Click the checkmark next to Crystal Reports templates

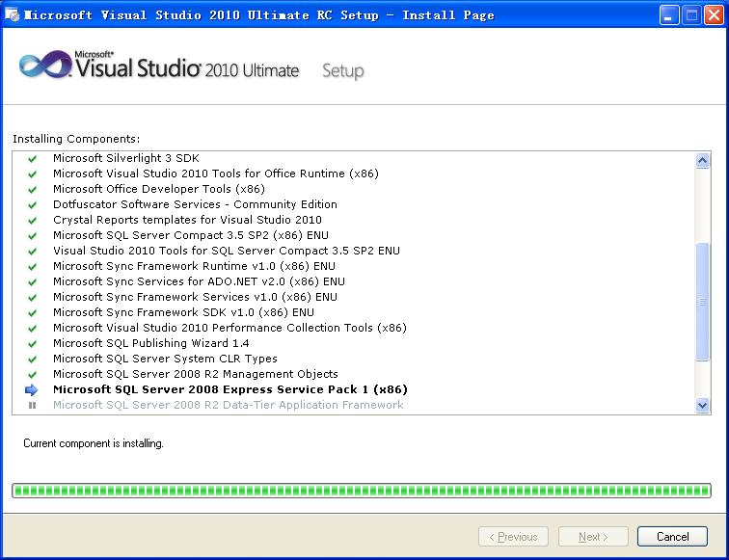tap(32, 220)
